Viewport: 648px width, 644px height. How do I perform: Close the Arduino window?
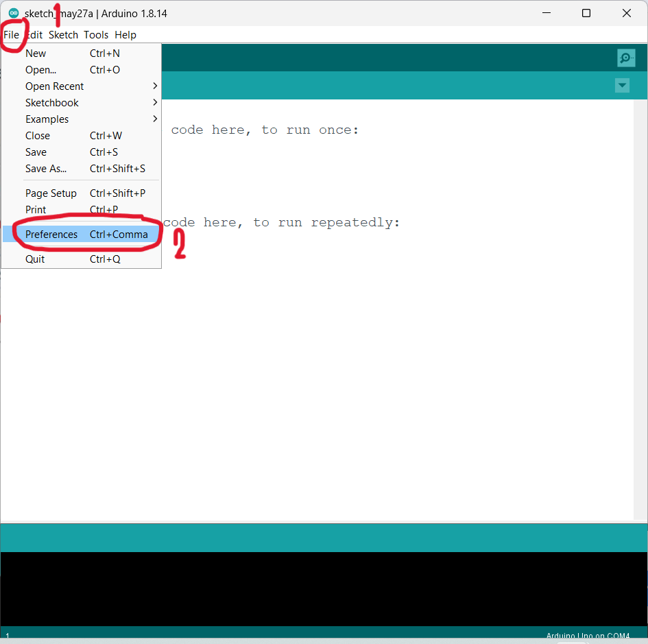[627, 13]
